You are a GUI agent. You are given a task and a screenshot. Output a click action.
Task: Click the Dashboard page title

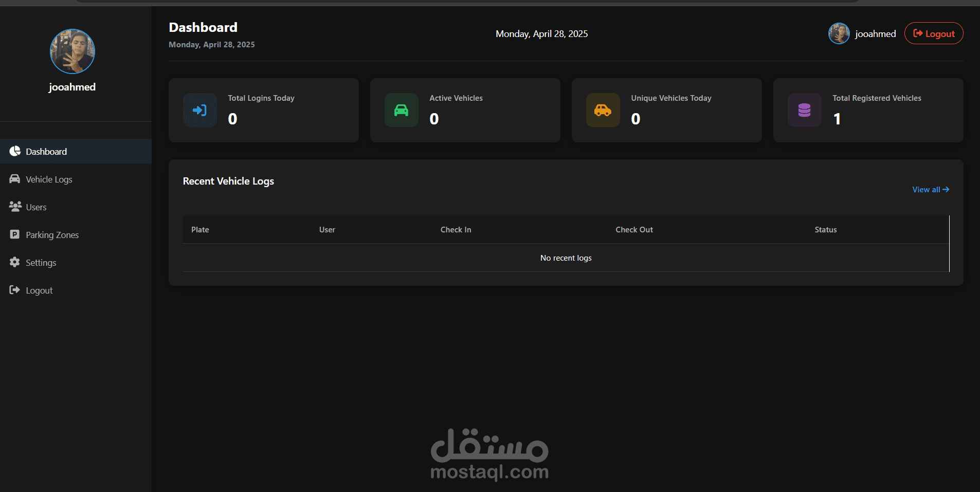coord(203,27)
